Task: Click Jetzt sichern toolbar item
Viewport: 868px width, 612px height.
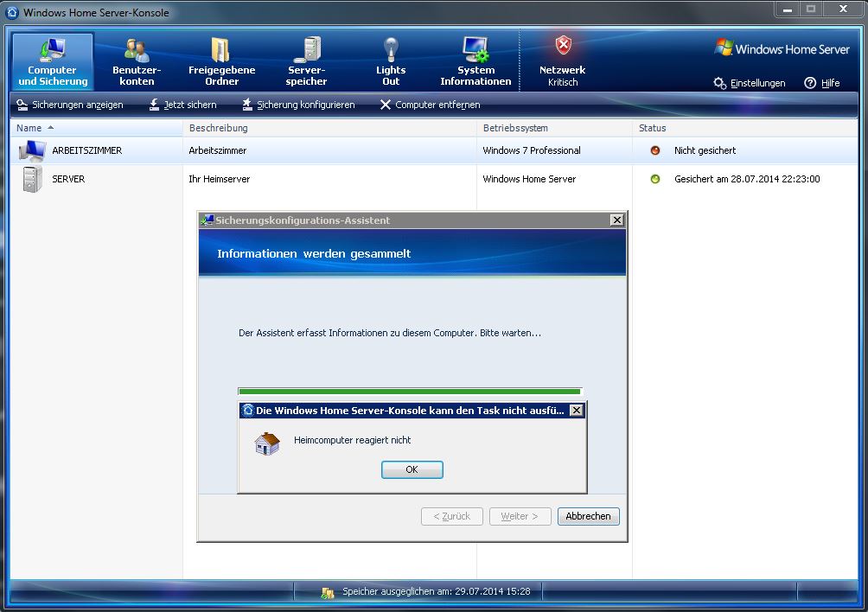Action: [183, 105]
